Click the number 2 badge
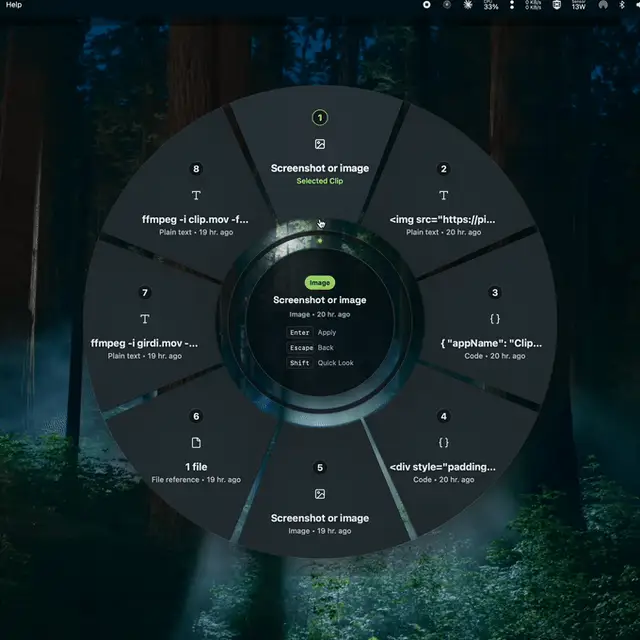Viewport: 640px width, 640px height. (443, 169)
